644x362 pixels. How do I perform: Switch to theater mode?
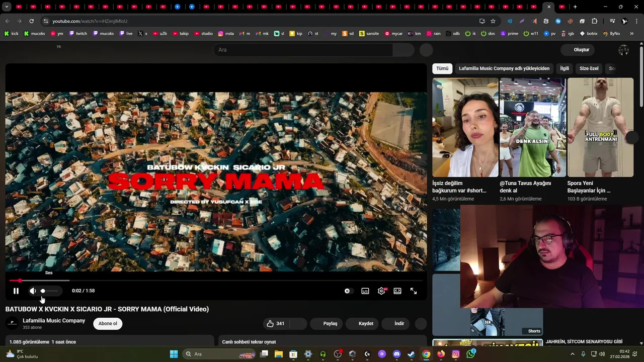click(397, 291)
